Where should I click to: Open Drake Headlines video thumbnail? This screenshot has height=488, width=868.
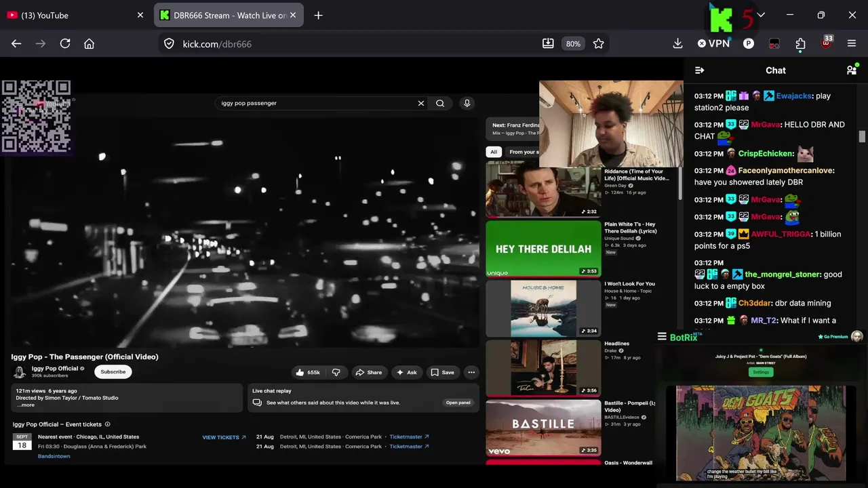[x=543, y=367]
